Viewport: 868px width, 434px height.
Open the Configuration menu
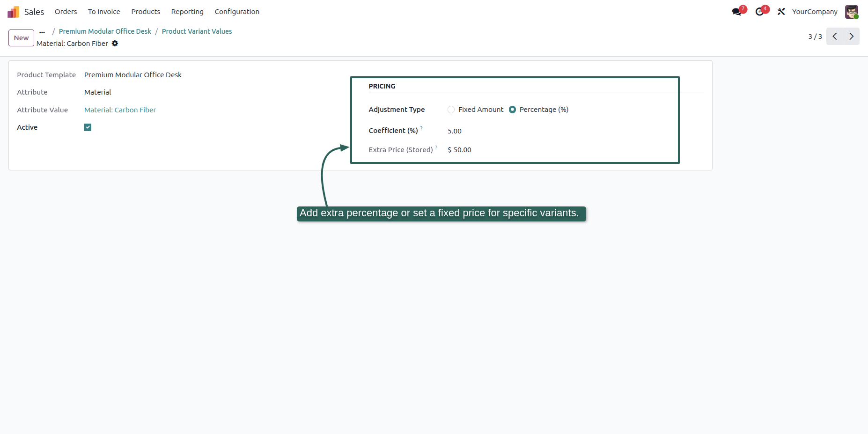[x=237, y=12]
